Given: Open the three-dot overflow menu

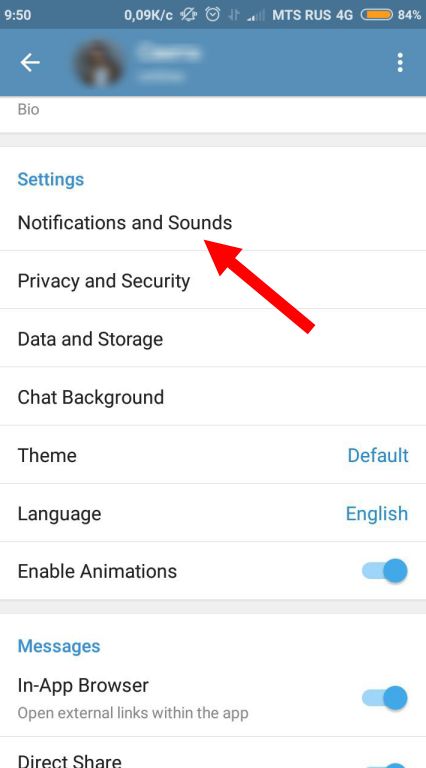Looking at the screenshot, I should (400, 63).
